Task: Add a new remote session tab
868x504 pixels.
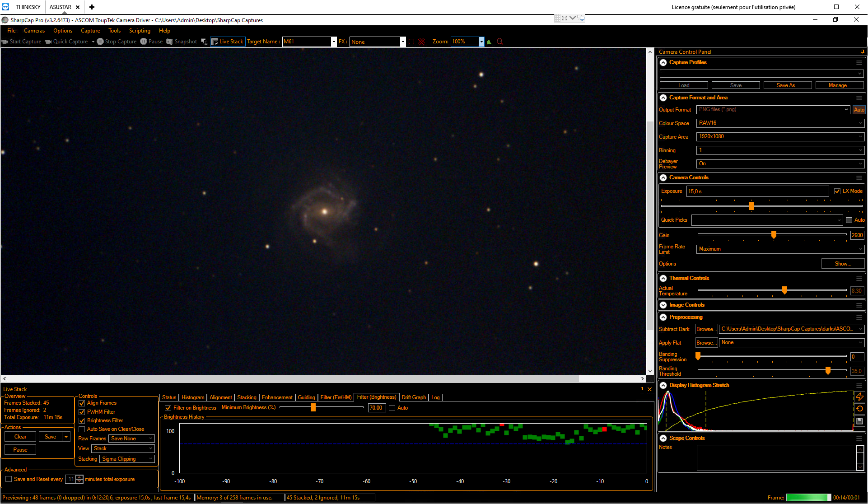Action: [x=92, y=7]
